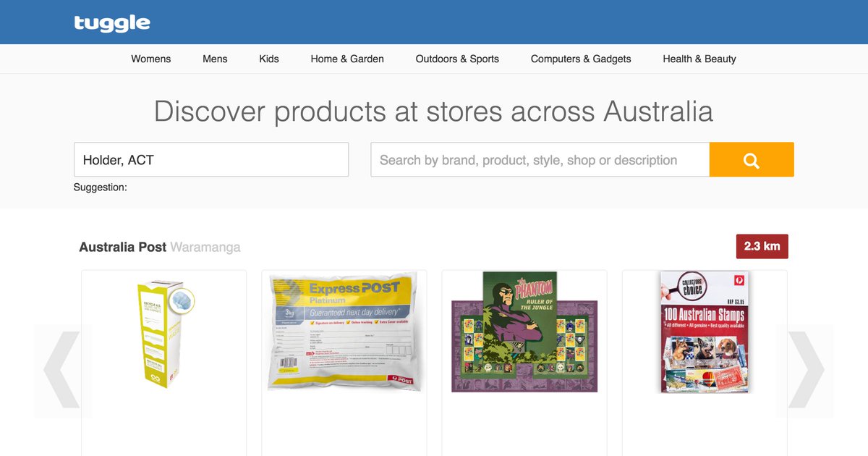Click the Holder, ACT location field

(x=211, y=159)
